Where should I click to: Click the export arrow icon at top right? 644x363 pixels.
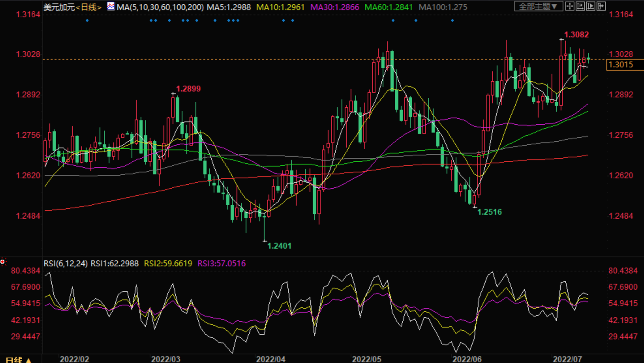point(601,6)
